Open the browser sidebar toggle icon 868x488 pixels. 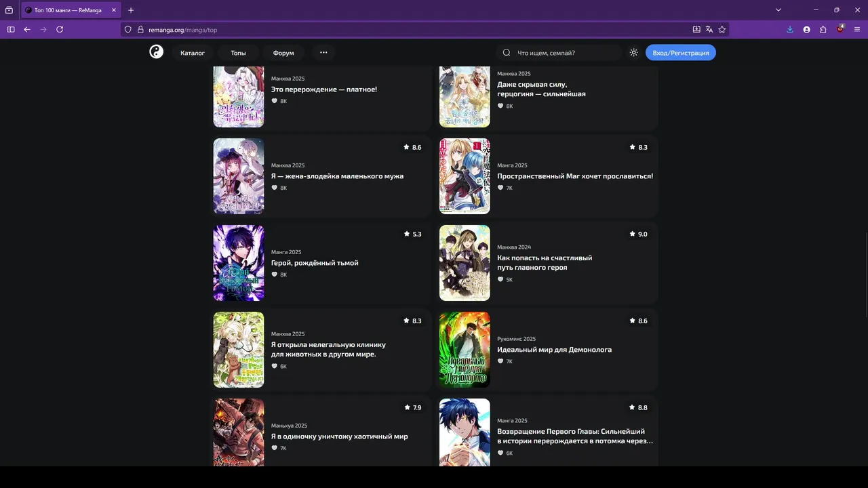click(10, 30)
